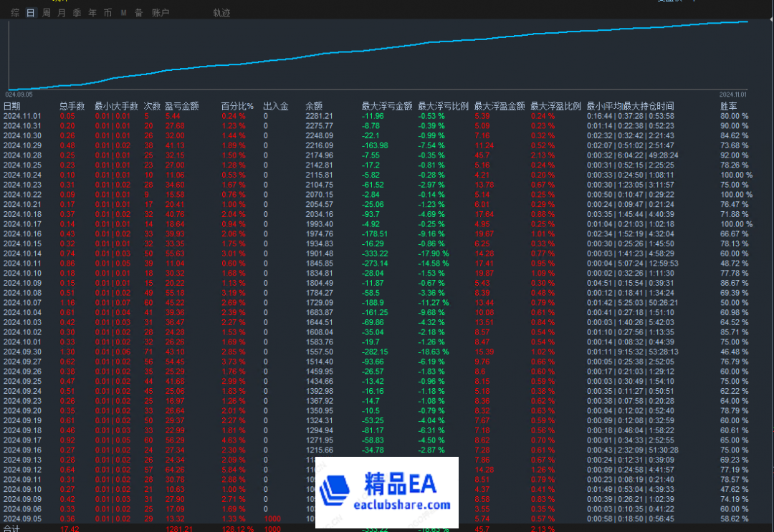Open the 轨迹 track view

click(222, 13)
